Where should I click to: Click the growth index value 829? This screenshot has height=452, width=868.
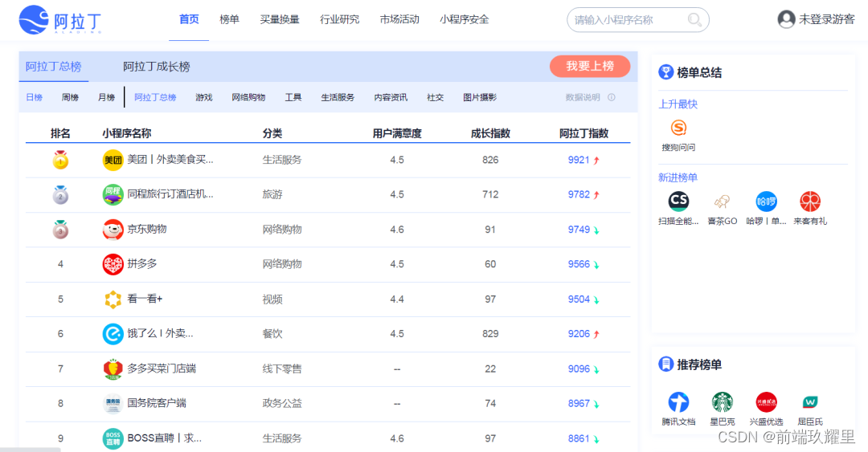pos(490,334)
